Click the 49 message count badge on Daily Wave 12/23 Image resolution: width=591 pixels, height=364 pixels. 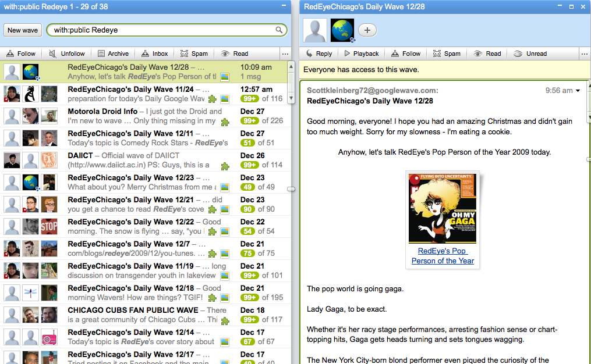[247, 187]
